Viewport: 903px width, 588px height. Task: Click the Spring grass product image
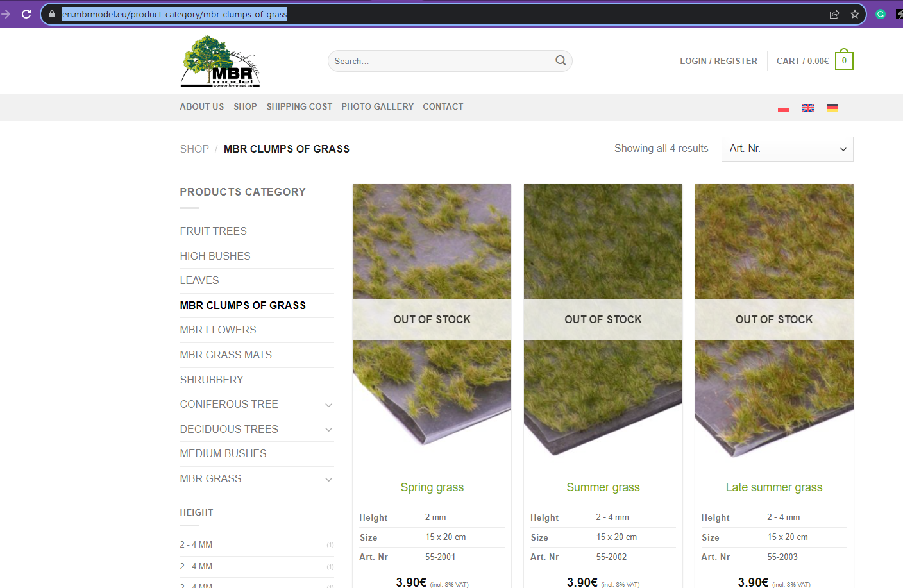click(432, 321)
